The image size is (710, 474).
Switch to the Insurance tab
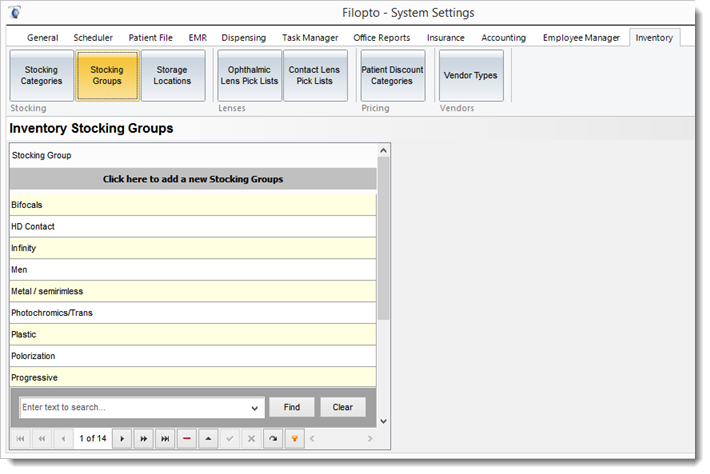click(x=446, y=38)
